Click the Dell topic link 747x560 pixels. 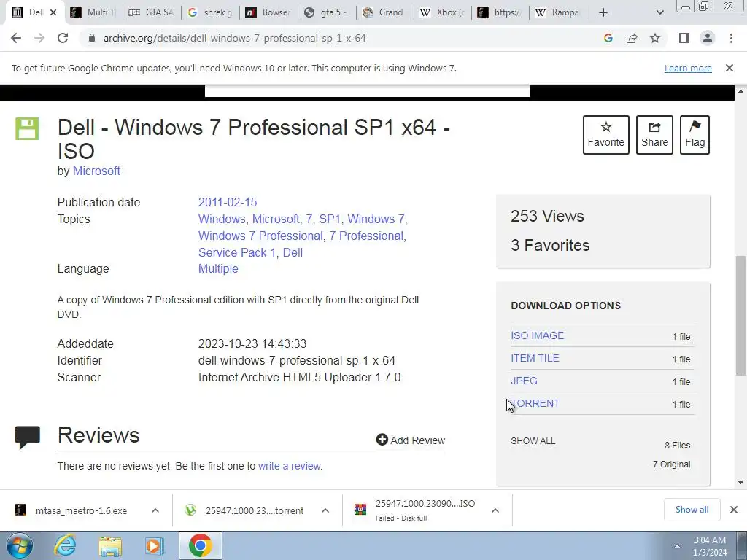pos(293,252)
